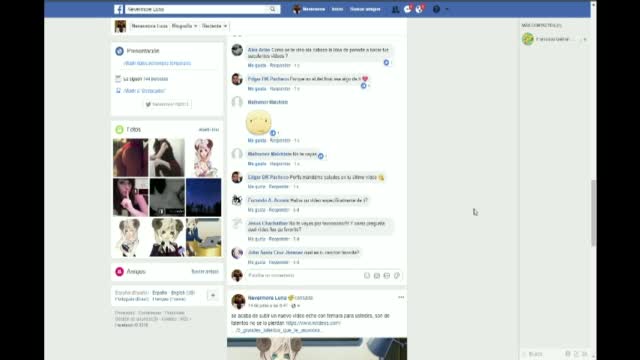
Task: Open the Biografía dropdown
Action: pyautogui.click(x=184, y=26)
